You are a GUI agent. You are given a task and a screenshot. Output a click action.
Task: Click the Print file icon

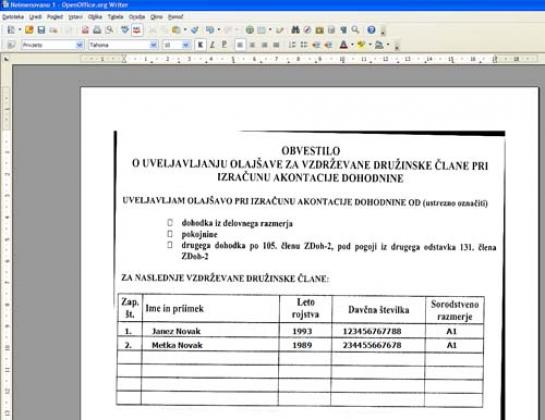[x=97, y=30]
